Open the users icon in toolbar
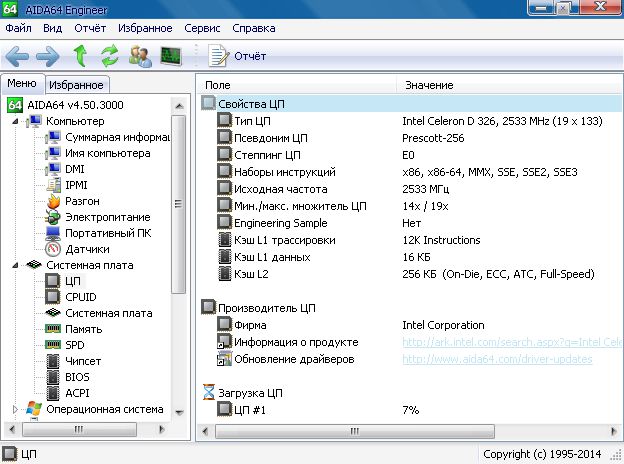 pos(140,56)
